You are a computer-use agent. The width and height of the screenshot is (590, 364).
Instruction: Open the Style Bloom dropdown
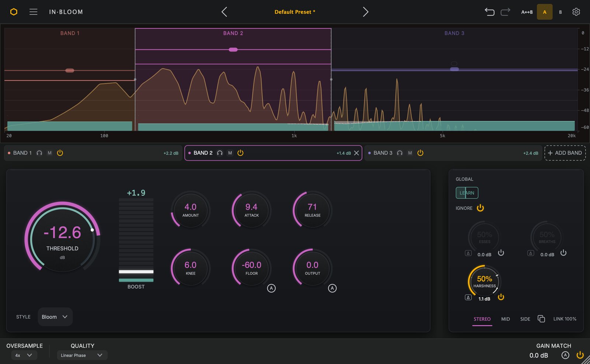coord(55,317)
